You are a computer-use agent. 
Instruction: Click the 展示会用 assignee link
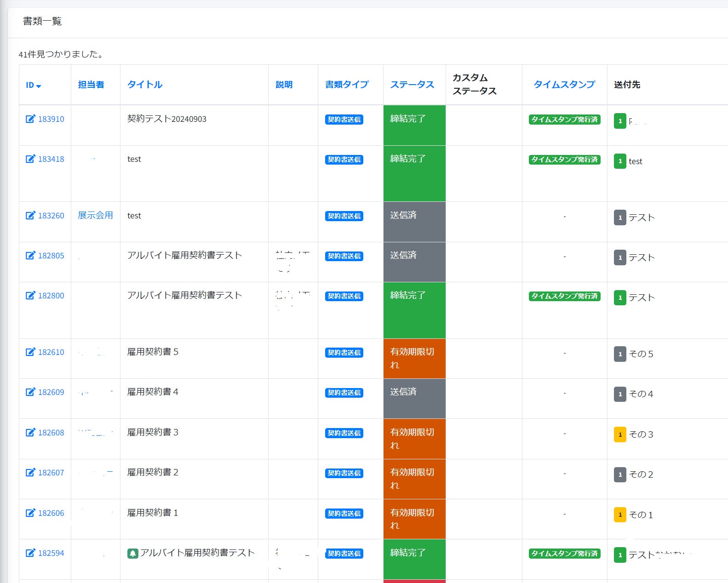pos(95,215)
